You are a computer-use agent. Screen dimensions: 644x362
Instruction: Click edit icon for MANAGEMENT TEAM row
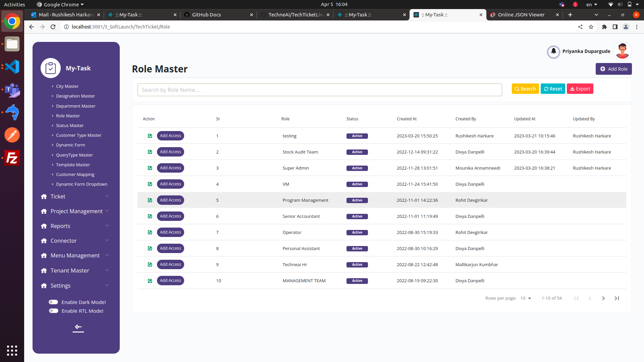(150, 281)
